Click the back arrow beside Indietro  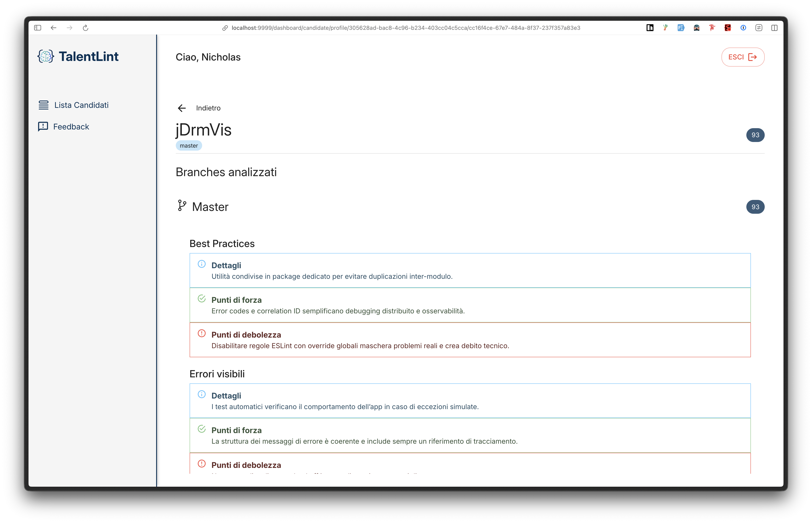point(182,108)
